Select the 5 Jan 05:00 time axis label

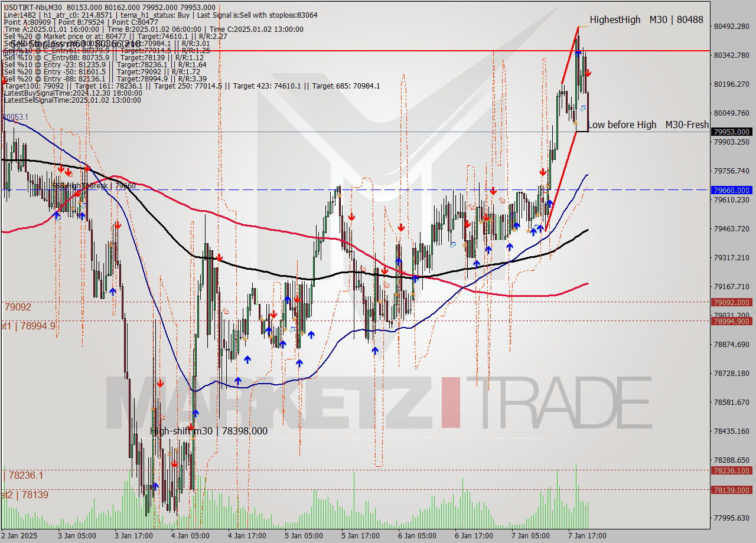304,536
